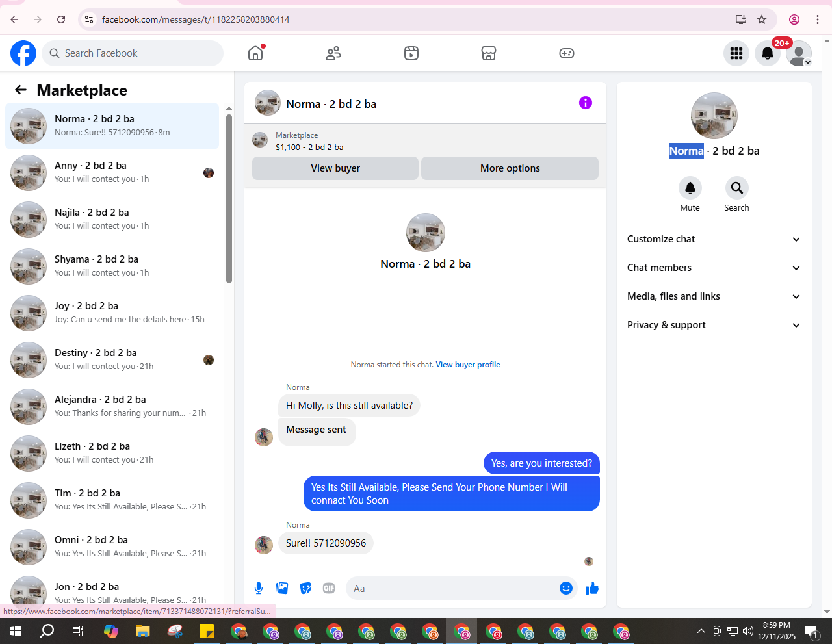Open Gaming controller icon in navigation
Image resolution: width=832 pixels, height=644 pixels.
point(567,53)
